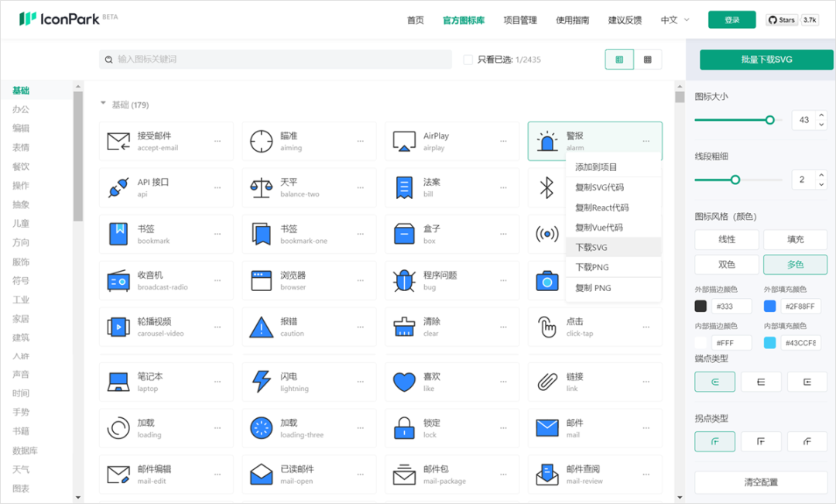Switch to the compact grid view
This screenshot has height=504, width=836.
[x=648, y=60]
